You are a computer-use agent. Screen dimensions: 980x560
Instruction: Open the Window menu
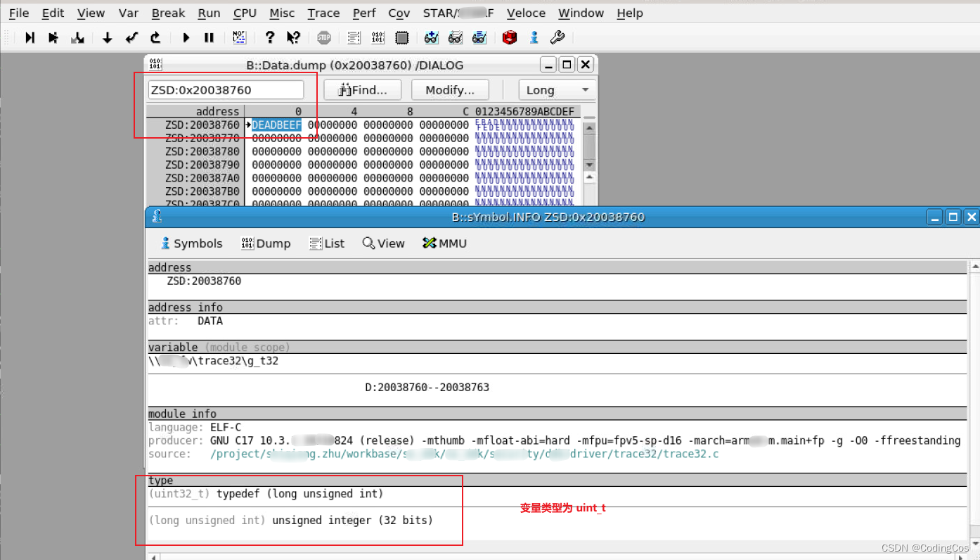581,13
